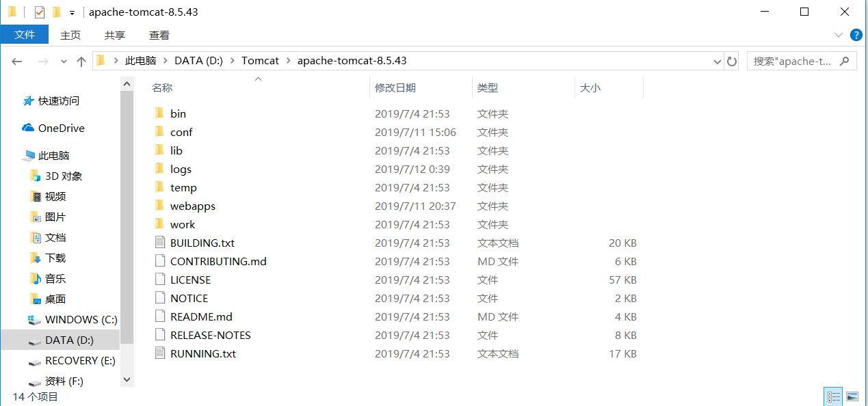Expand the address bar history dropdown

[718, 61]
